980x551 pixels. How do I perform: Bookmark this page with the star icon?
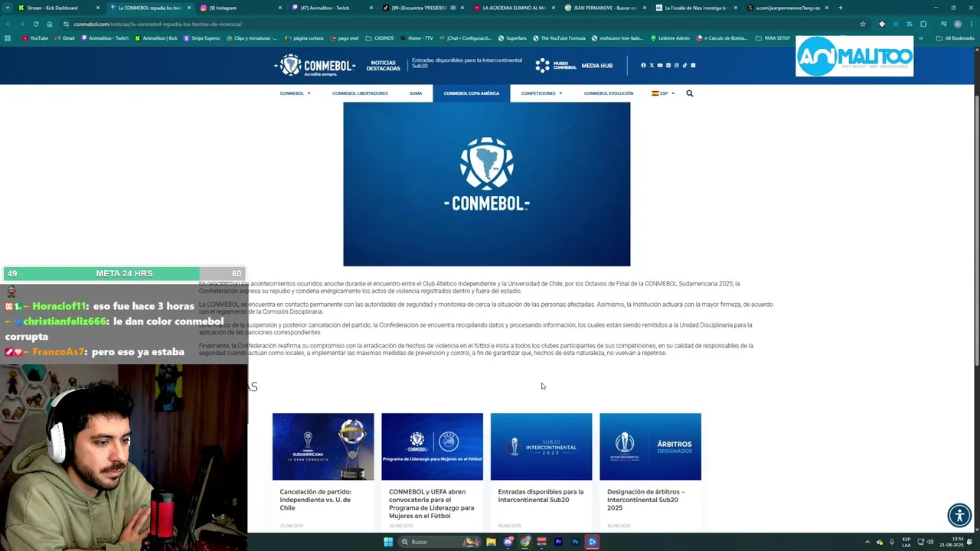(x=863, y=24)
